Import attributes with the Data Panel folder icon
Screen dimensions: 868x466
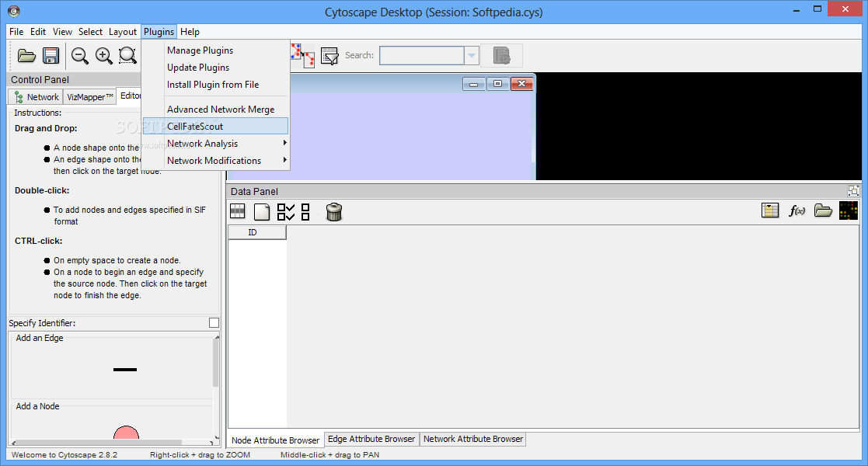tap(823, 210)
